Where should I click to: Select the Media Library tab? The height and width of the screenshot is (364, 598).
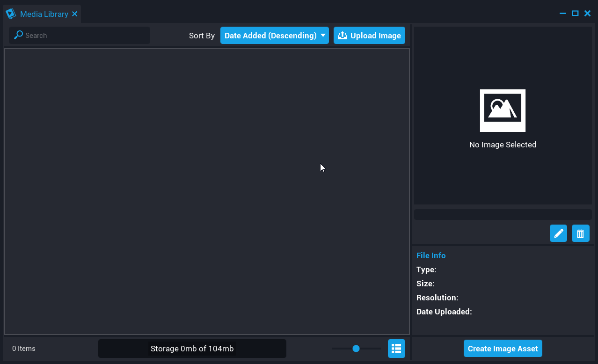44,14
